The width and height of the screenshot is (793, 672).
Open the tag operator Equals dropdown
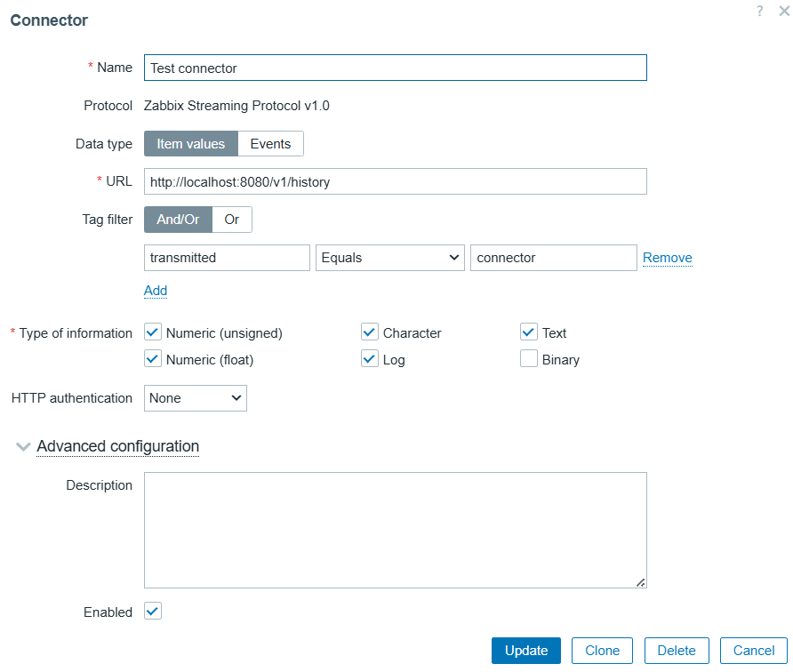(389, 258)
